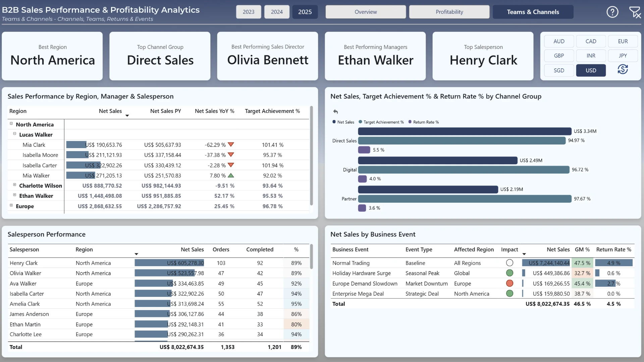This screenshot has width=644, height=362.
Task: Sort by Business Event column header
Action: [350, 249]
